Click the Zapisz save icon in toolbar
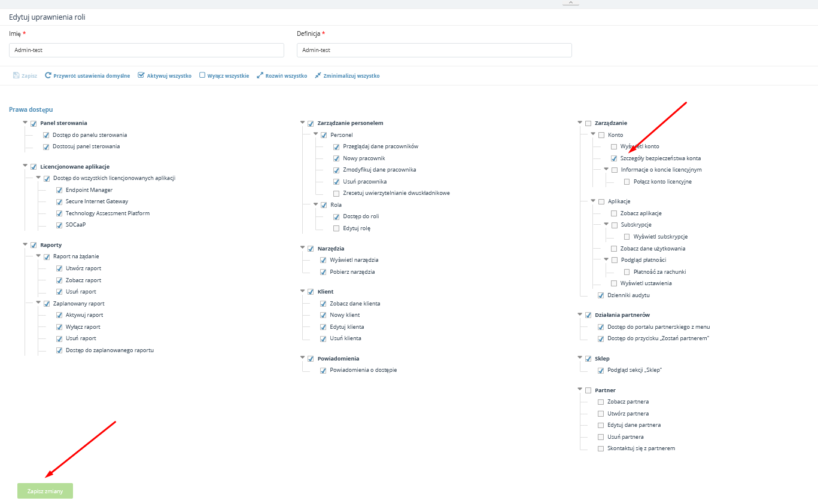The height and width of the screenshot is (504, 818). coord(16,76)
